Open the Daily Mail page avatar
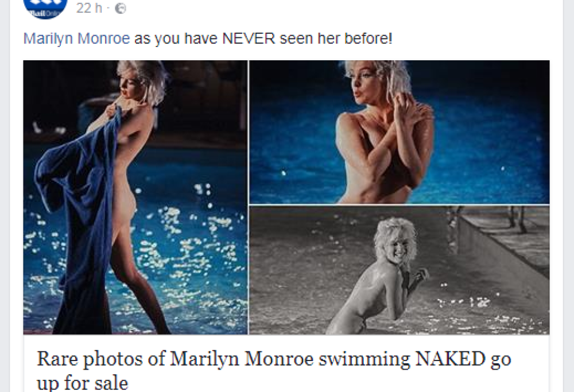 click(x=45, y=7)
